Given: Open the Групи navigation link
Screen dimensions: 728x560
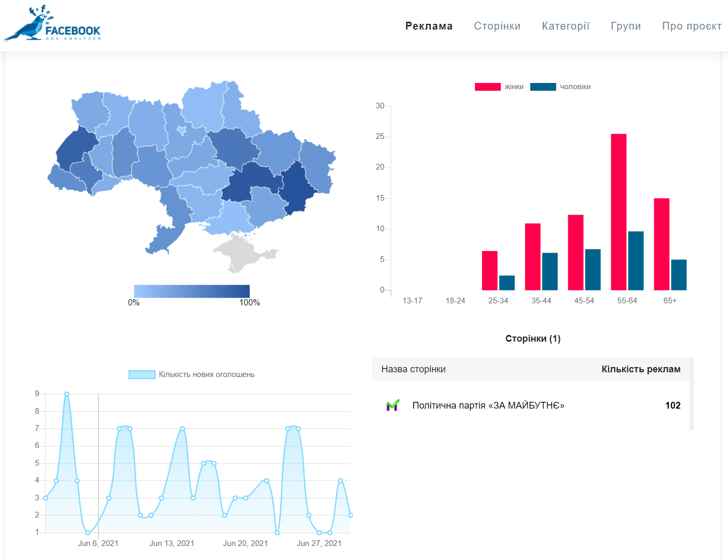Looking at the screenshot, I should (x=625, y=26).
